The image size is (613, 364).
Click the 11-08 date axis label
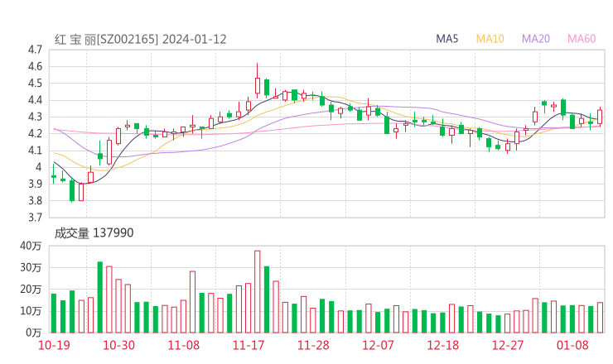click(183, 345)
